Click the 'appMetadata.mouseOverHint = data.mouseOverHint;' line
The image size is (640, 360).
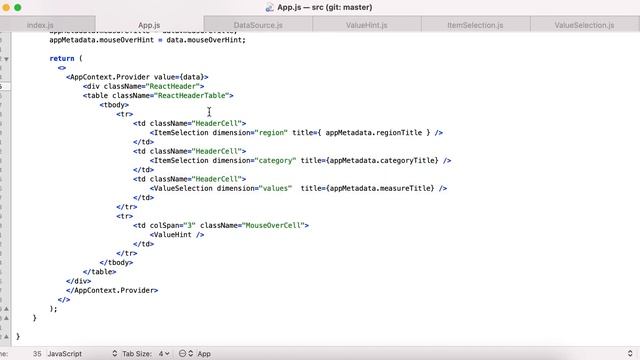pyautogui.click(x=147, y=40)
